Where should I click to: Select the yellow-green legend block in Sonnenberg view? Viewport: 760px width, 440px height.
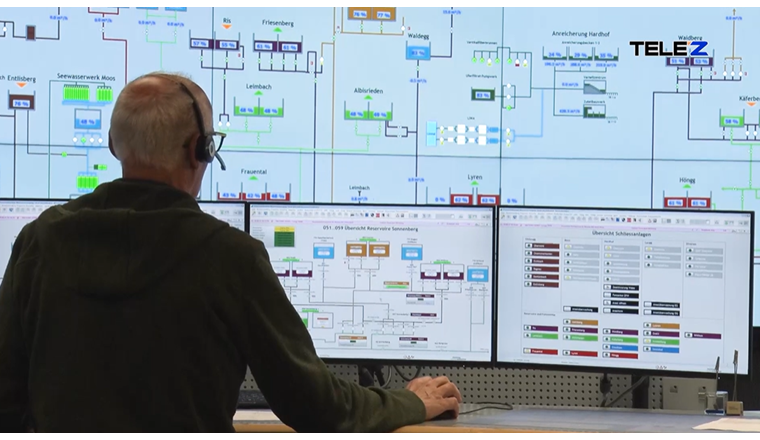coord(285,237)
